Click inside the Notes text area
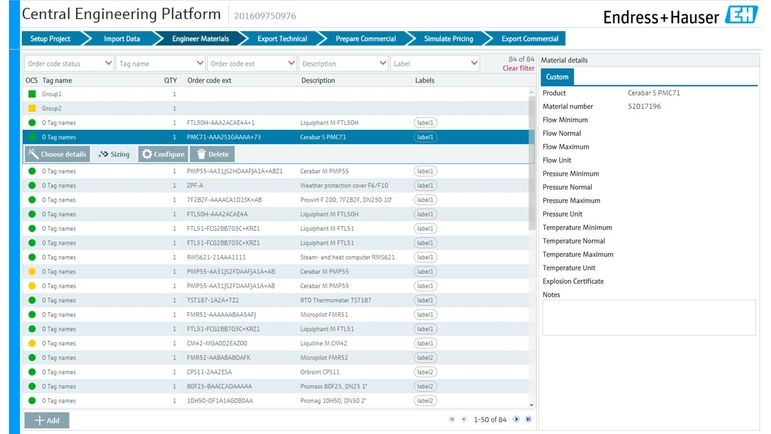 pos(649,318)
